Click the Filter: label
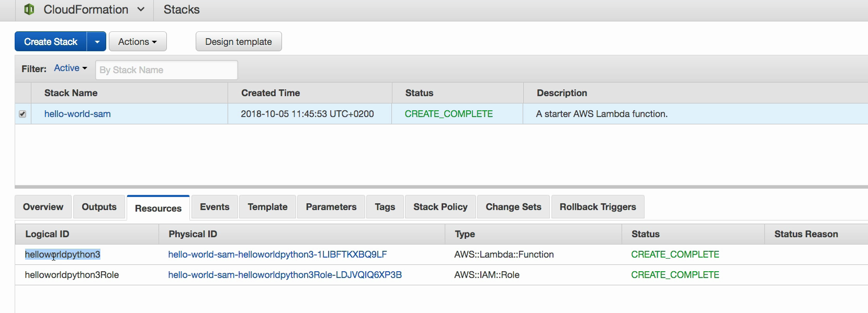Viewport: 868px width, 313px height. click(34, 69)
